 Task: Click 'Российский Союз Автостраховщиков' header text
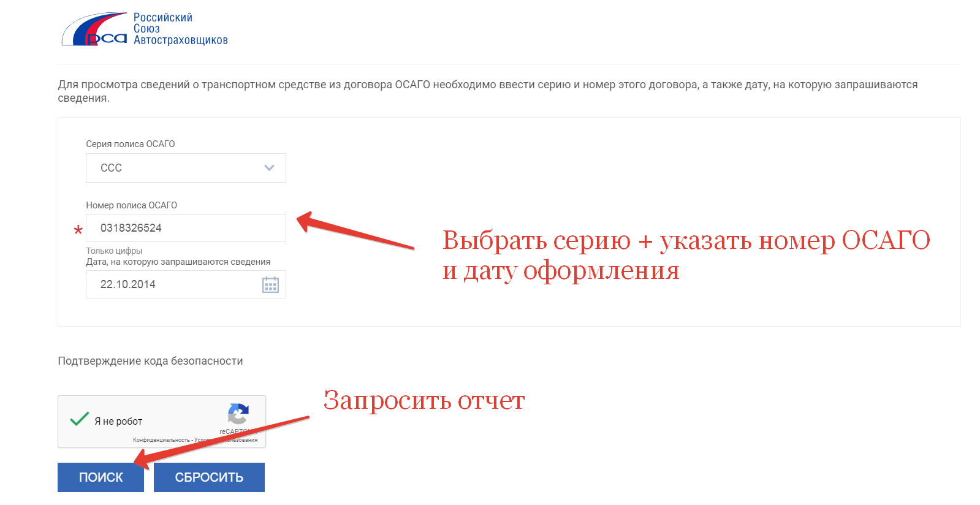[180, 29]
